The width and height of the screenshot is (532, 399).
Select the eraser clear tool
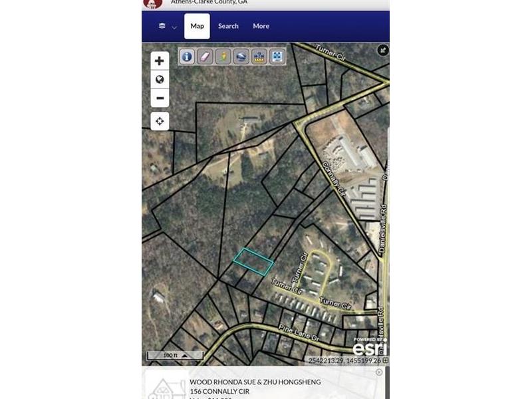pos(205,57)
